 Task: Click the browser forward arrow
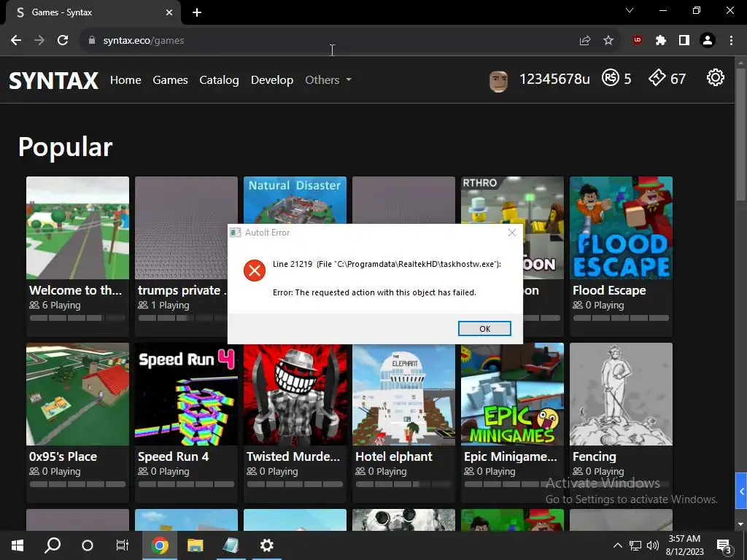[39, 41]
